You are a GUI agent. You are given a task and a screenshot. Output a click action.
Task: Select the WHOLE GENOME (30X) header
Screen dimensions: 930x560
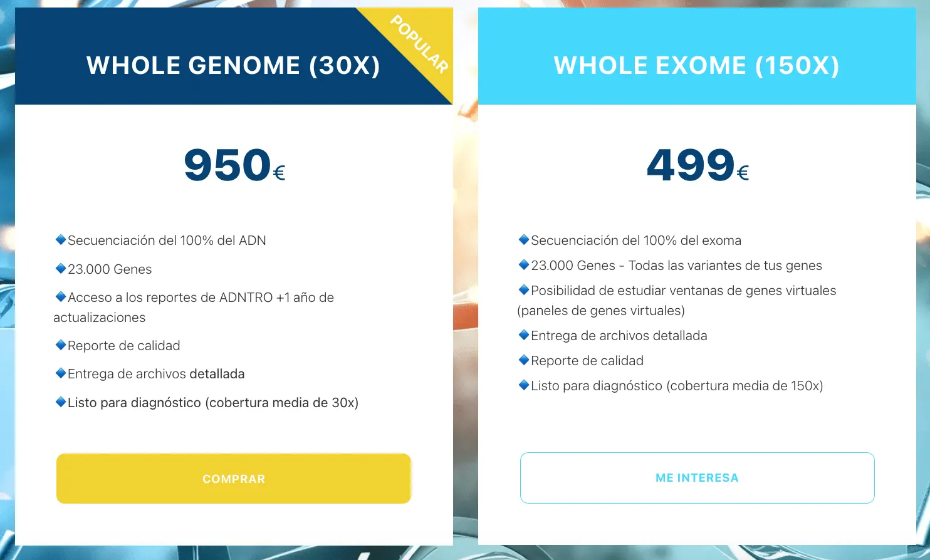point(233,65)
